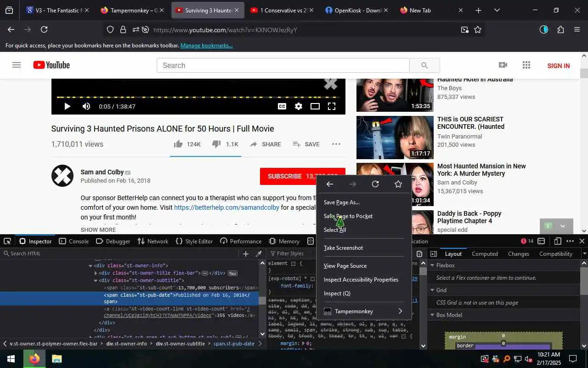Seek using the video progress bar
588x368 pixels.
click(x=198, y=97)
